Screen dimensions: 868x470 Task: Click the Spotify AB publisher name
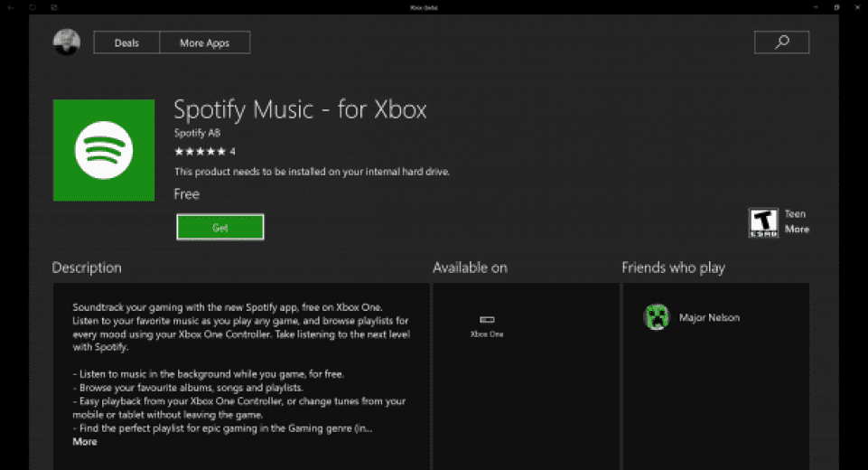[x=197, y=133]
